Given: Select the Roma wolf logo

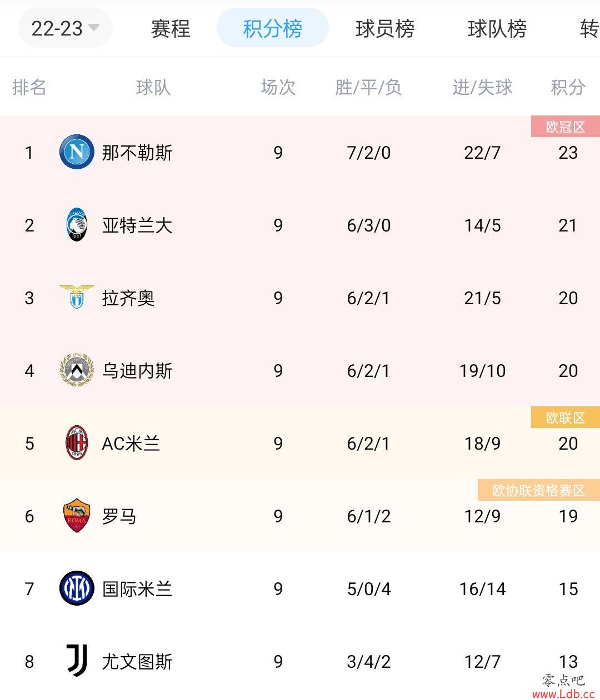Looking at the screenshot, I should tap(77, 516).
